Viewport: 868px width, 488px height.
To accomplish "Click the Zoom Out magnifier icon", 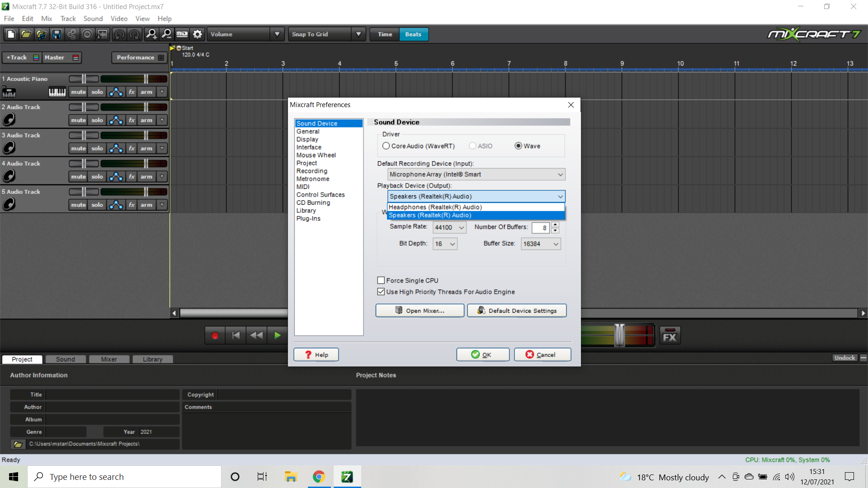I will click(167, 34).
